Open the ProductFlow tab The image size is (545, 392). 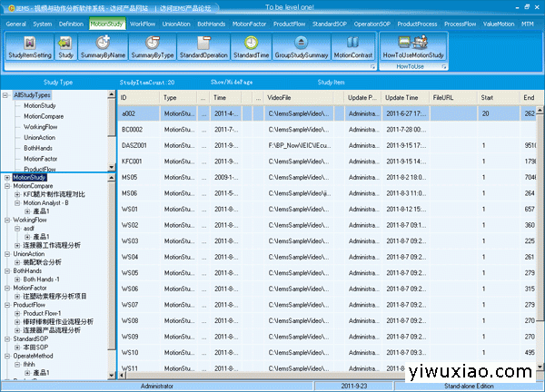click(289, 24)
